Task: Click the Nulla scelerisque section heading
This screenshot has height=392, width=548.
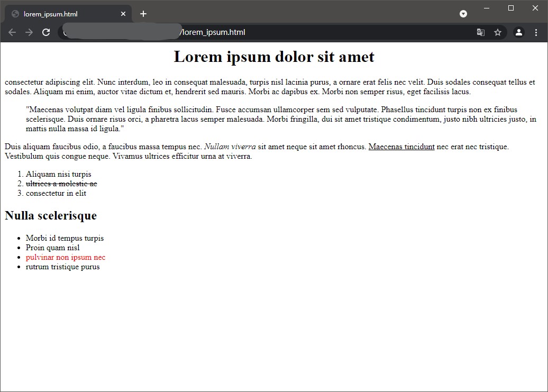Action: pyautogui.click(x=50, y=216)
